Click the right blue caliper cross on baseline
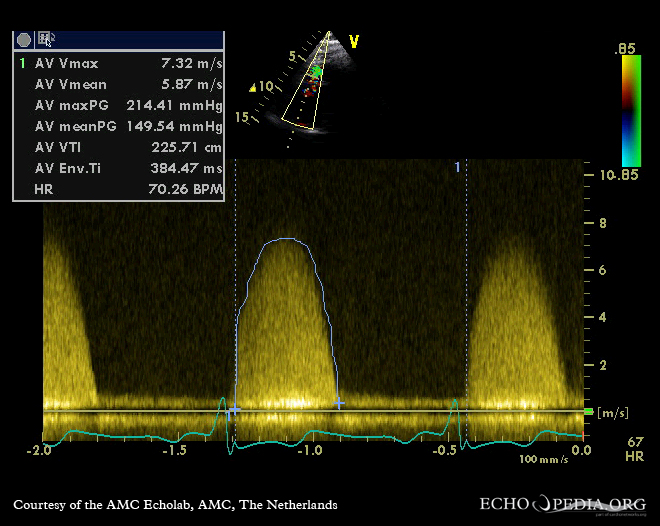The image size is (660, 526). 339,403
